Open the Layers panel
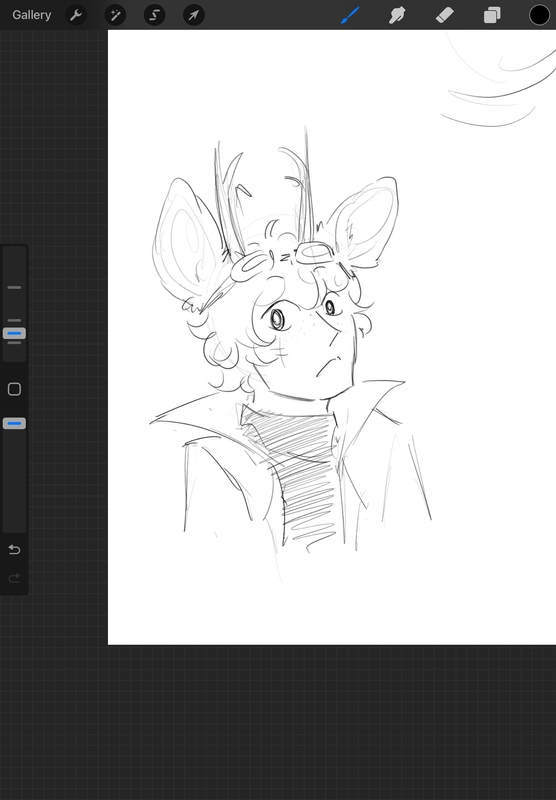This screenshot has height=800, width=556. pos(492,15)
